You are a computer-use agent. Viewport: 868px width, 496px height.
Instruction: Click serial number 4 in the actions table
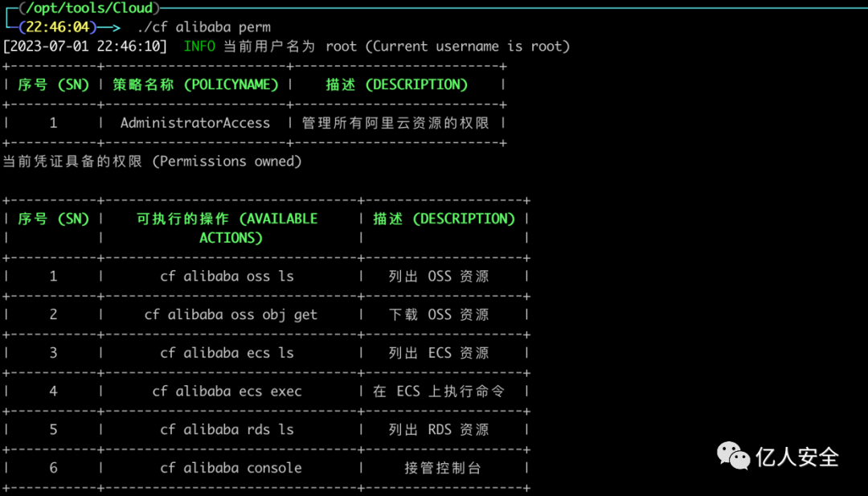(x=53, y=391)
